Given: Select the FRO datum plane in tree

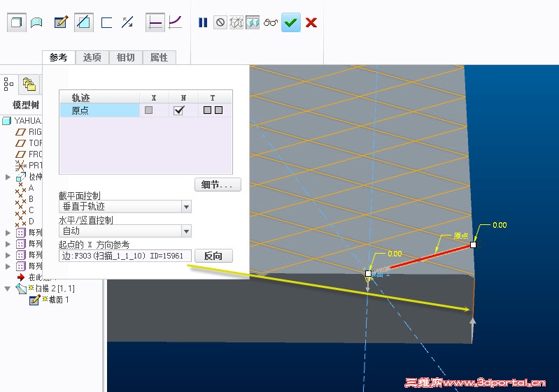Looking at the screenshot, I should 29,154.
